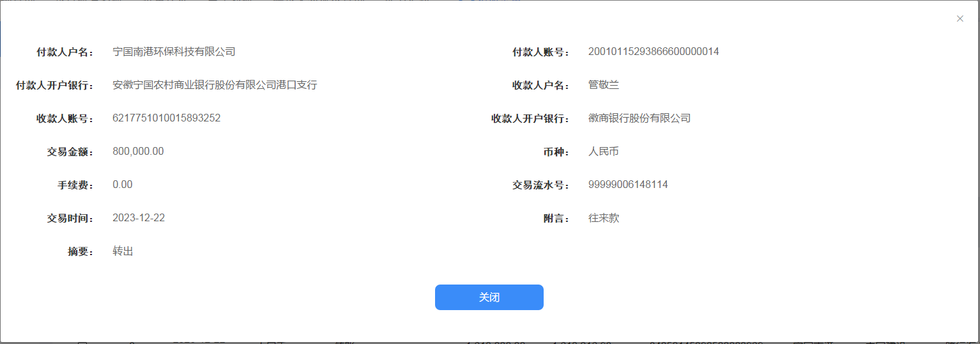Click the transaction date 2023-12-22

coord(139,218)
